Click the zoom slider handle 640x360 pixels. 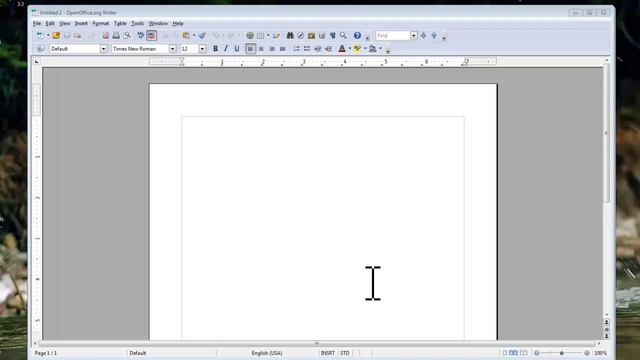[562, 353]
